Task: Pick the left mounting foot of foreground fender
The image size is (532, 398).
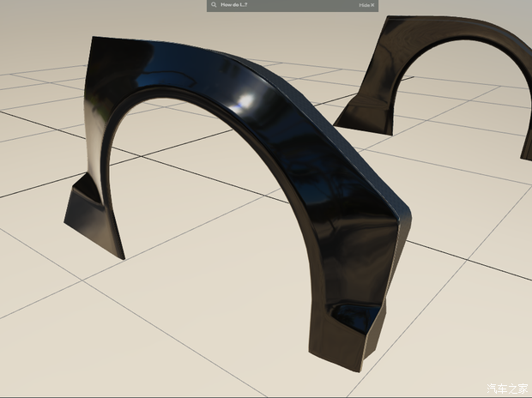Action: click(90, 214)
